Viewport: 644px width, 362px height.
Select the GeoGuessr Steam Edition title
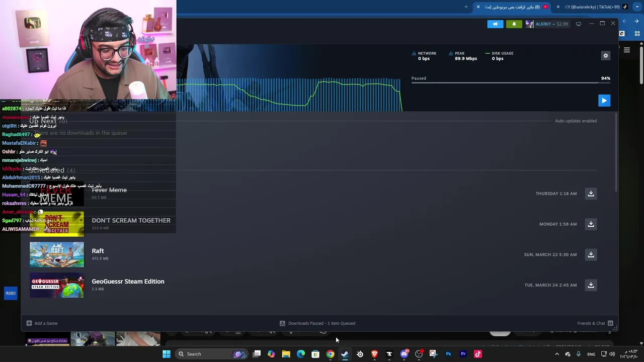[128, 282]
